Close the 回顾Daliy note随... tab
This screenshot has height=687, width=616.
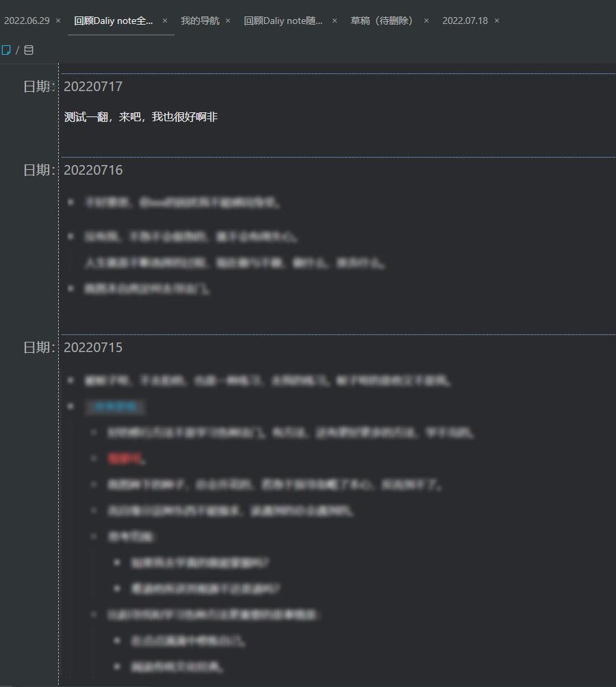pos(335,21)
